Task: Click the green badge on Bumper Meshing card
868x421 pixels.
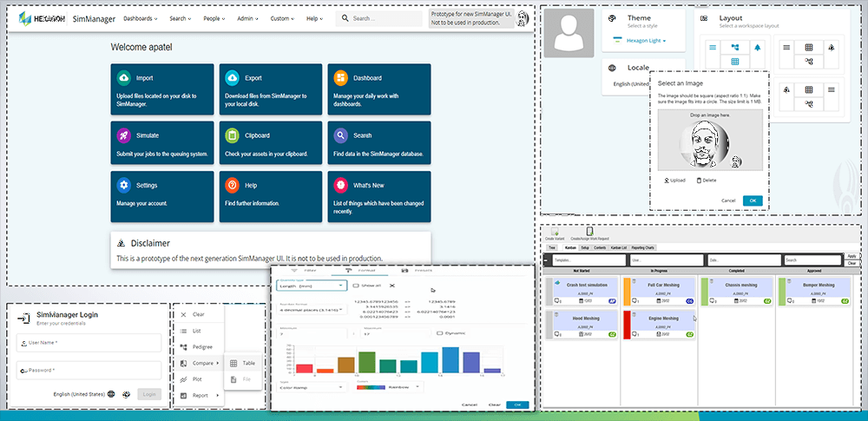Action: coord(845,301)
